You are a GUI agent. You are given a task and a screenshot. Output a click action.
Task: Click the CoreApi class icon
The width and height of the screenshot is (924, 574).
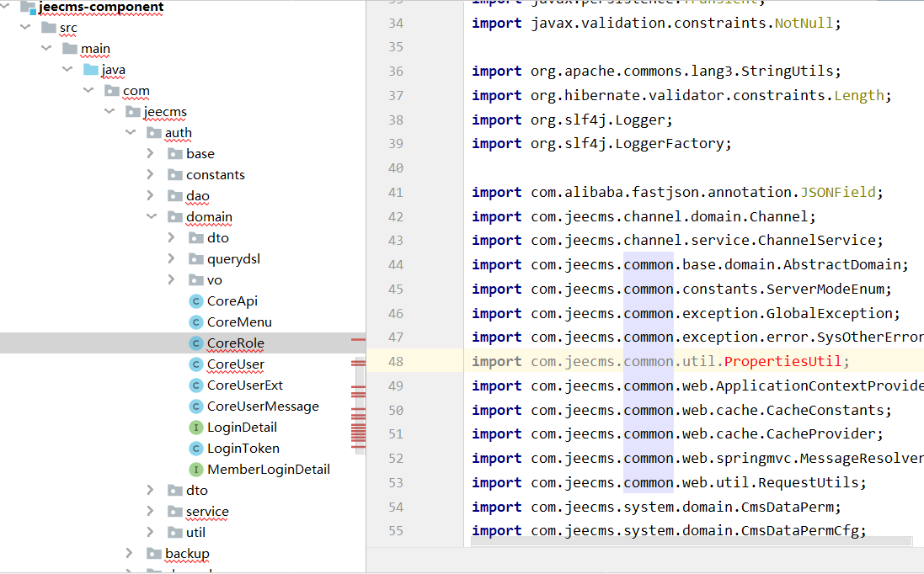click(x=196, y=301)
